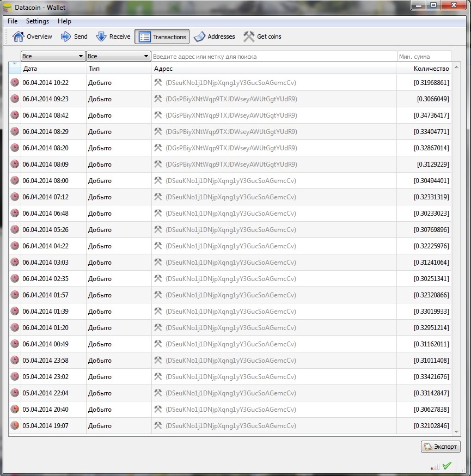471x476 pixels.
Task: Click the status clock icon for 06.04.2014 08:00
Action: click(15, 181)
